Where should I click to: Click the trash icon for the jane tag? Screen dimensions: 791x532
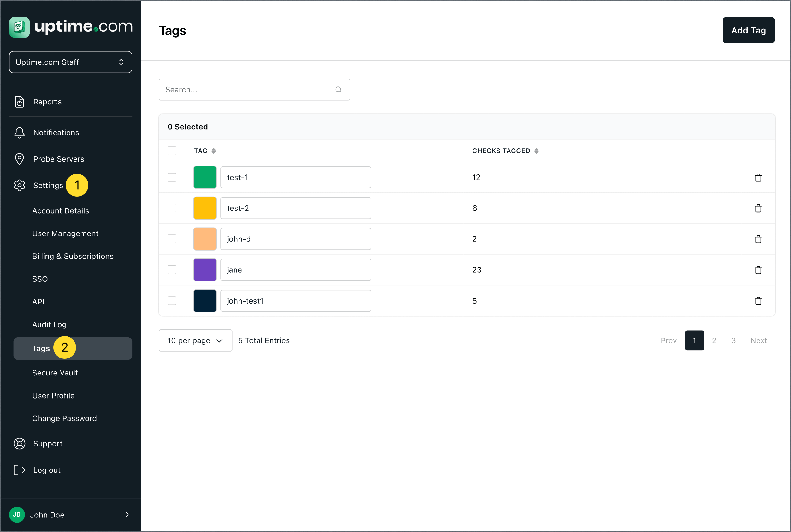click(758, 270)
